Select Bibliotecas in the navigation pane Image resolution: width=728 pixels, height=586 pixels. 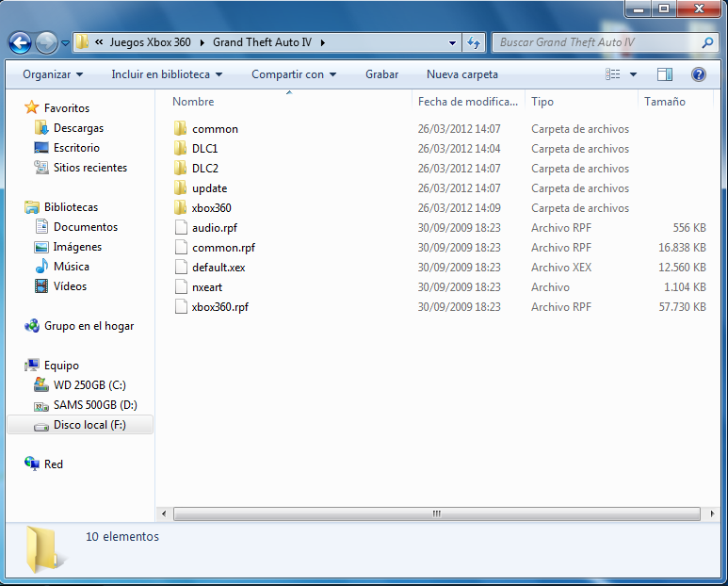tap(71, 207)
